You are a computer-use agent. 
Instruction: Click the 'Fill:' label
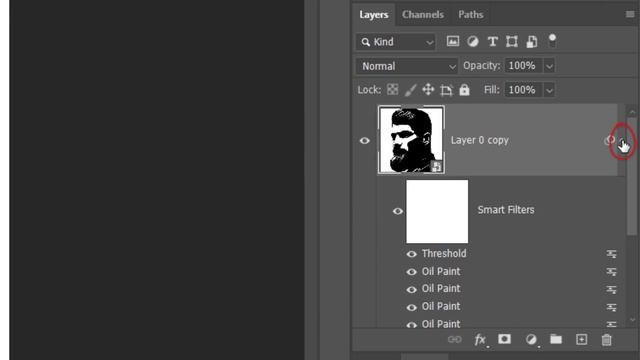click(492, 90)
